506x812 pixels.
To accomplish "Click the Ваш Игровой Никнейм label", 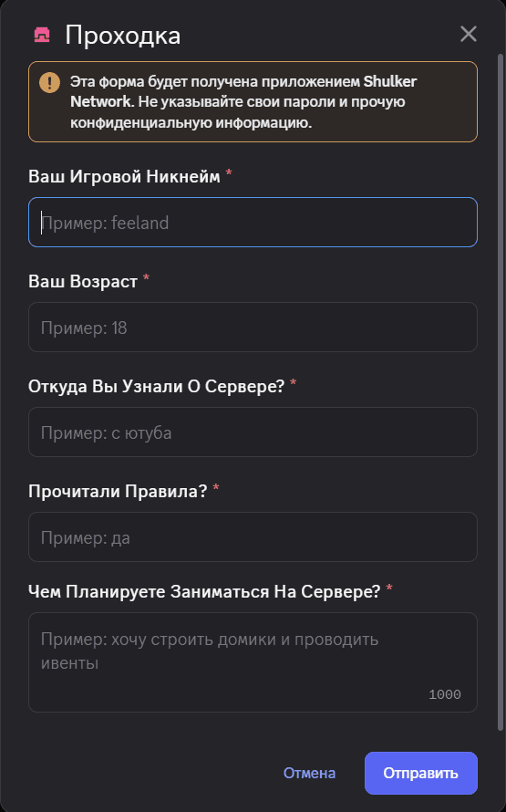I will coord(124,177).
